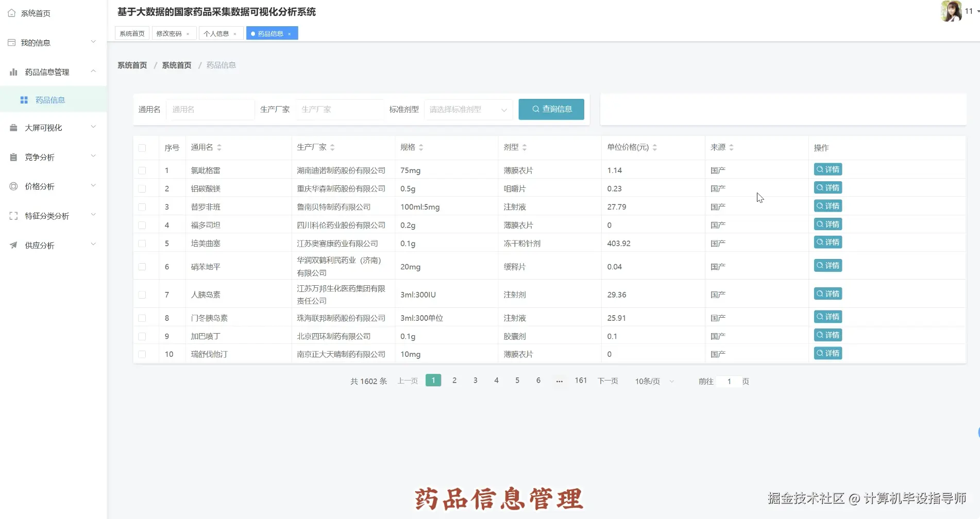Screen dimensions: 980x519
Task: Open 供应分析 via its paper-plane icon
Action: tap(13, 245)
